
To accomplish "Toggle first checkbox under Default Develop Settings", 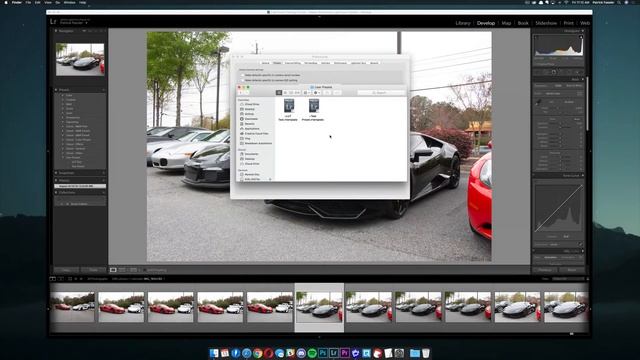I will [242, 75].
